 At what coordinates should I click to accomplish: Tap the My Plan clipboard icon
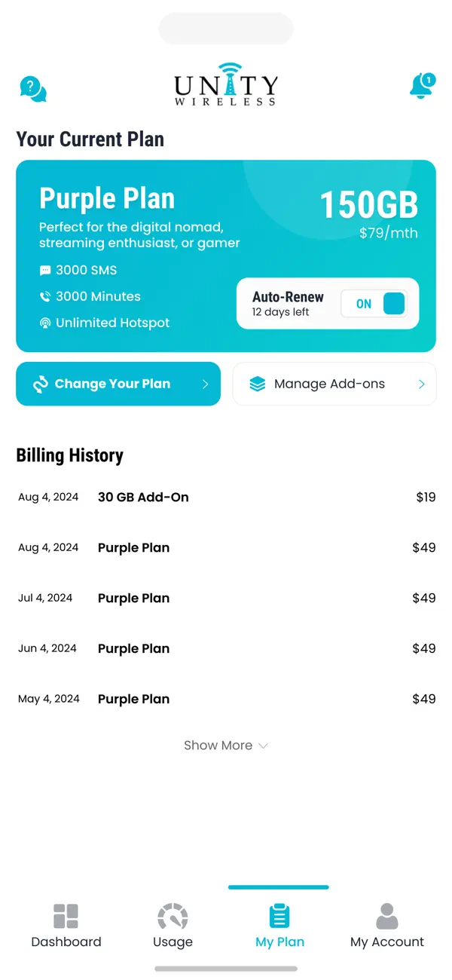pos(279,916)
